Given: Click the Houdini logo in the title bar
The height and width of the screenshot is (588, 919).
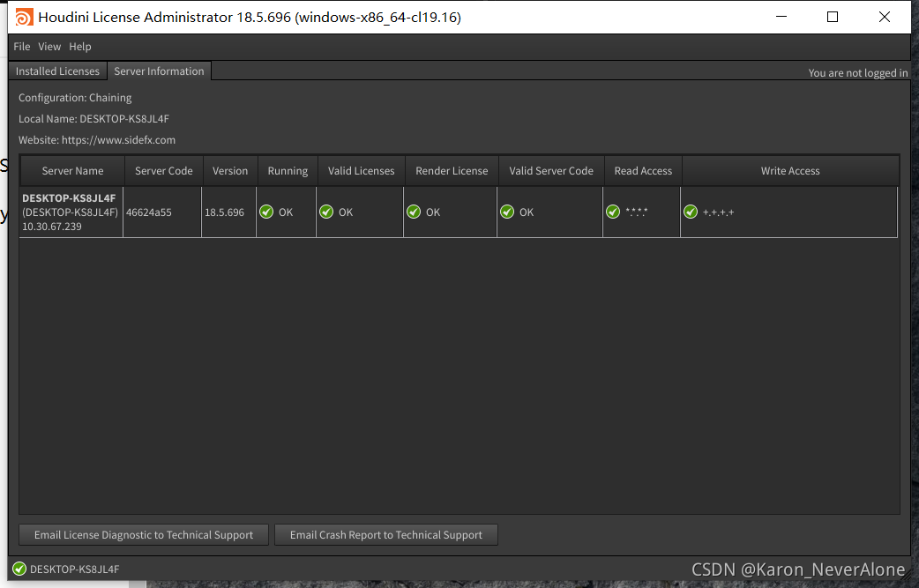Looking at the screenshot, I should coord(24,17).
